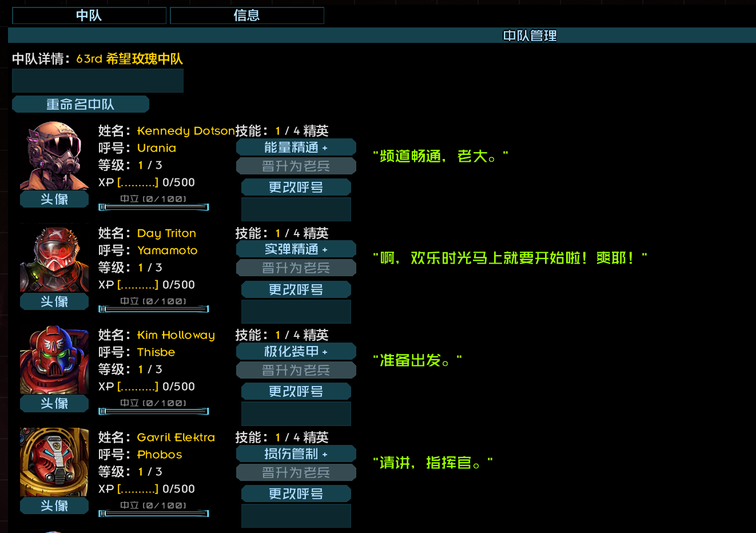Click 晋升为老兵 for Kim Holloway

296,370
